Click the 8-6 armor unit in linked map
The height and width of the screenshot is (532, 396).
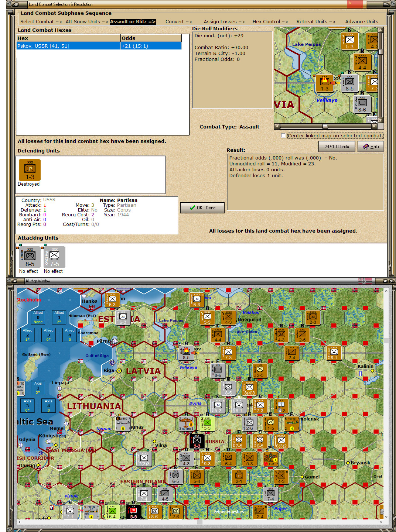point(362,104)
